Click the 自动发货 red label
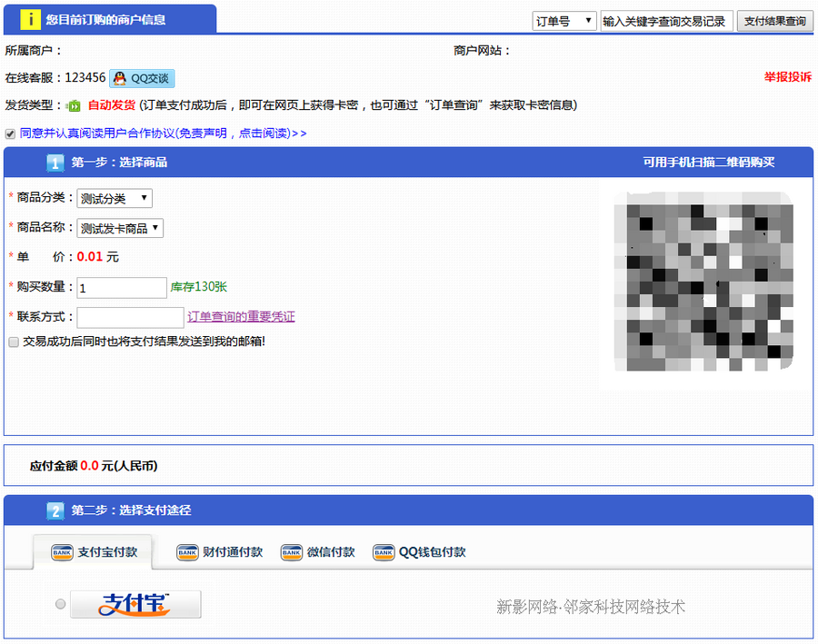Viewport: 818px width, 644px height. pos(112,104)
